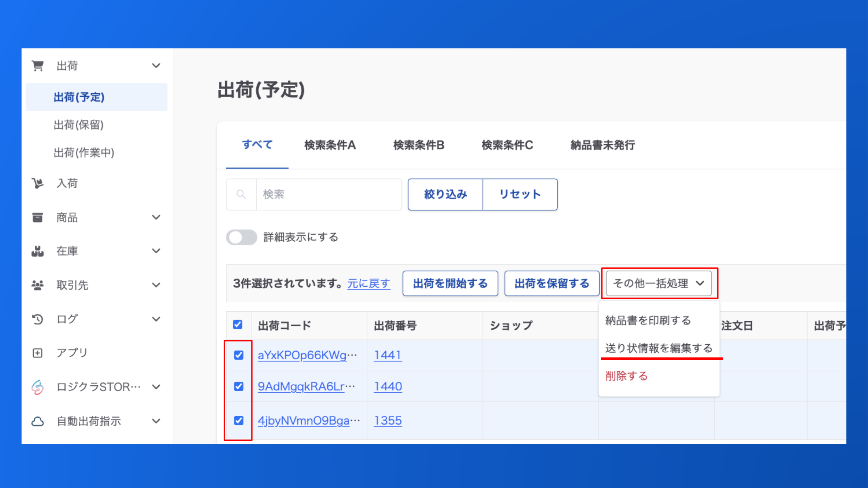Image resolution: width=868 pixels, height=488 pixels.
Task: Click the 入荷 hand truck icon
Action: coord(37,183)
